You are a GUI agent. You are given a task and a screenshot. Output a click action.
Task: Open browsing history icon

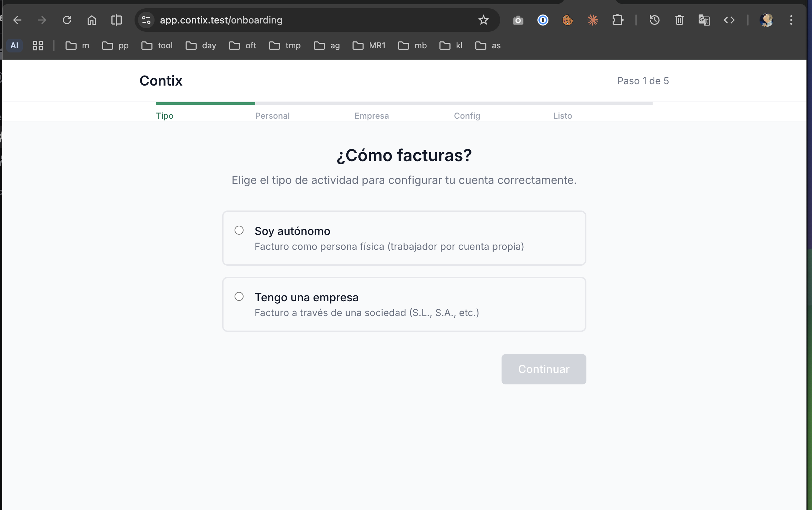tap(654, 20)
